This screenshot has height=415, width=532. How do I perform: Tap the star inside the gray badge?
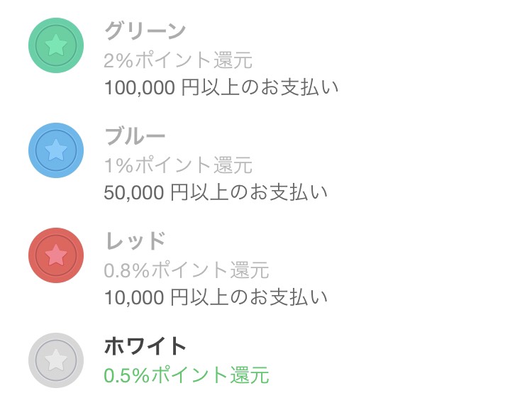pyautogui.click(x=56, y=360)
